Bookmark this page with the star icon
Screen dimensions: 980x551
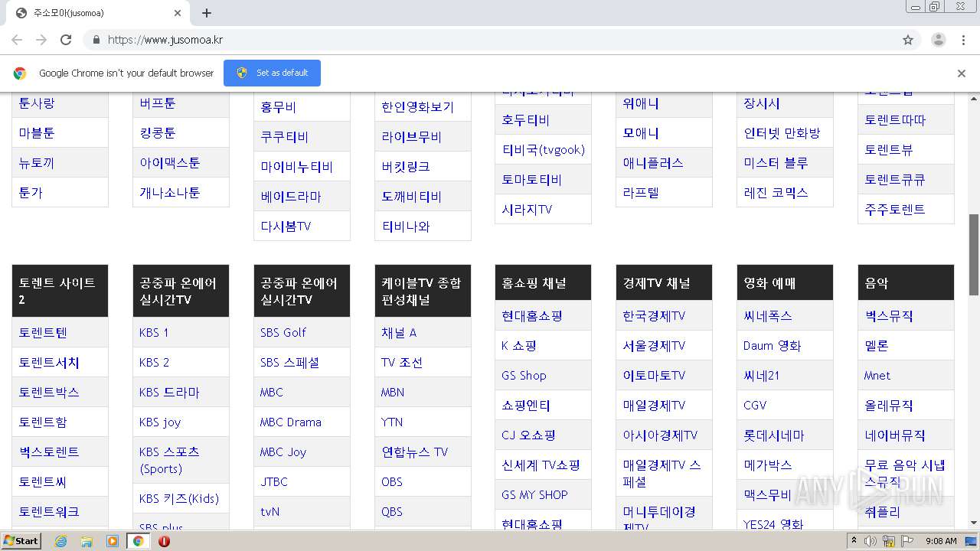908,40
